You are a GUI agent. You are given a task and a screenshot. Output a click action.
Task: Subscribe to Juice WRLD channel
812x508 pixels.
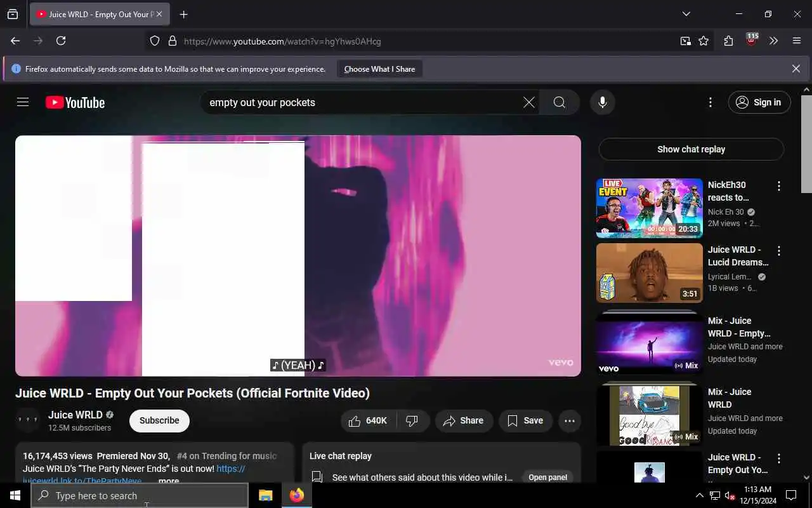click(x=159, y=420)
